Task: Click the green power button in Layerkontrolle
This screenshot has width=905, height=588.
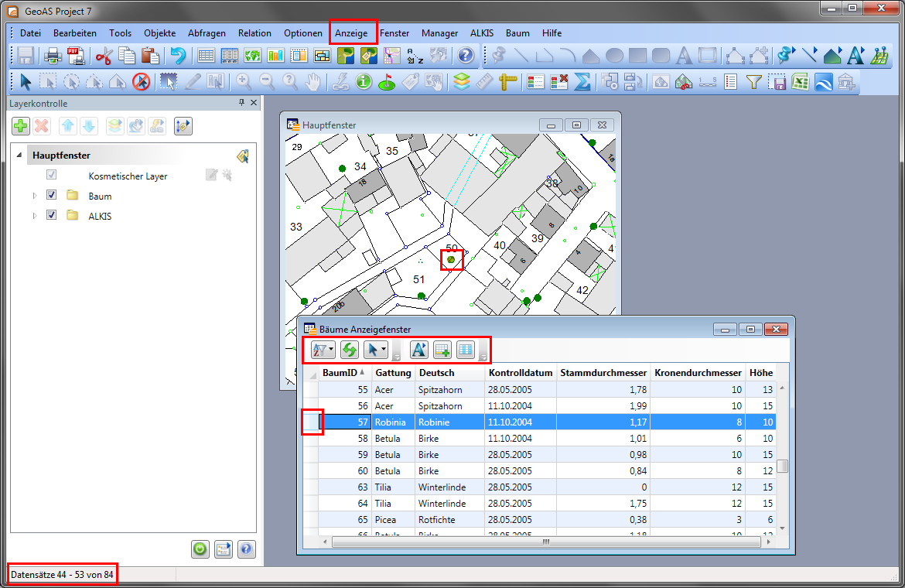Action: pyautogui.click(x=200, y=549)
